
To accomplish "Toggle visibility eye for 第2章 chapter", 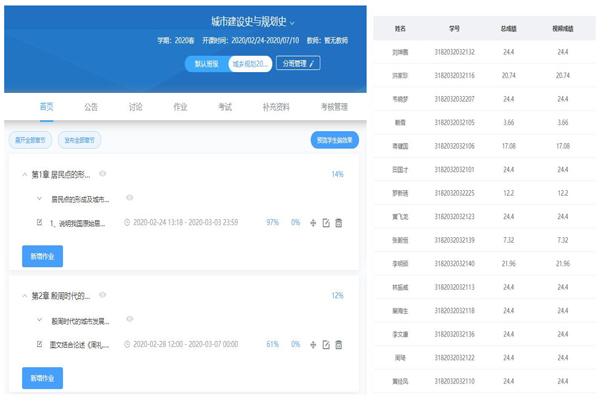I will [x=103, y=295].
